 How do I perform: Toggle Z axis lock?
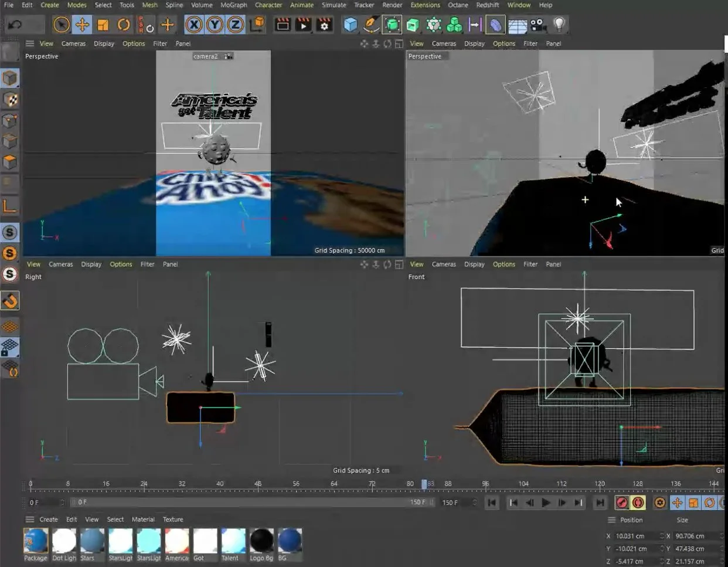pos(235,25)
